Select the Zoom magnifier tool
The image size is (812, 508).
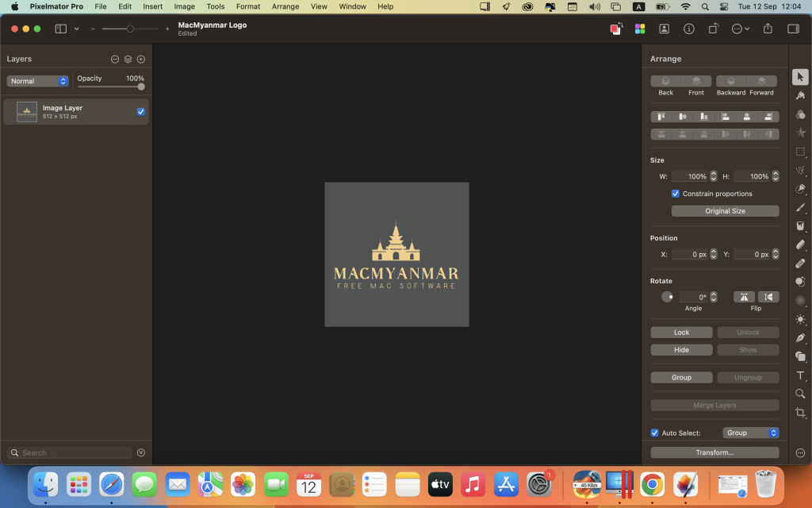pos(800,394)
